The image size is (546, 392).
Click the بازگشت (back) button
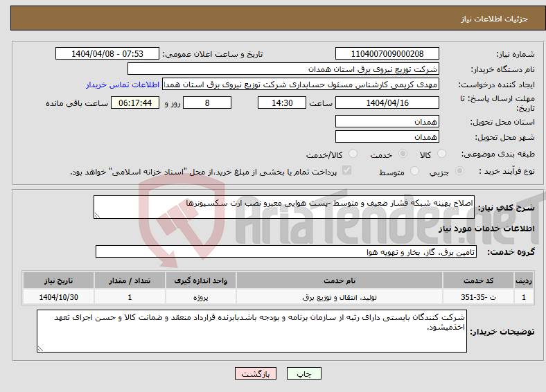click(256, 373)
